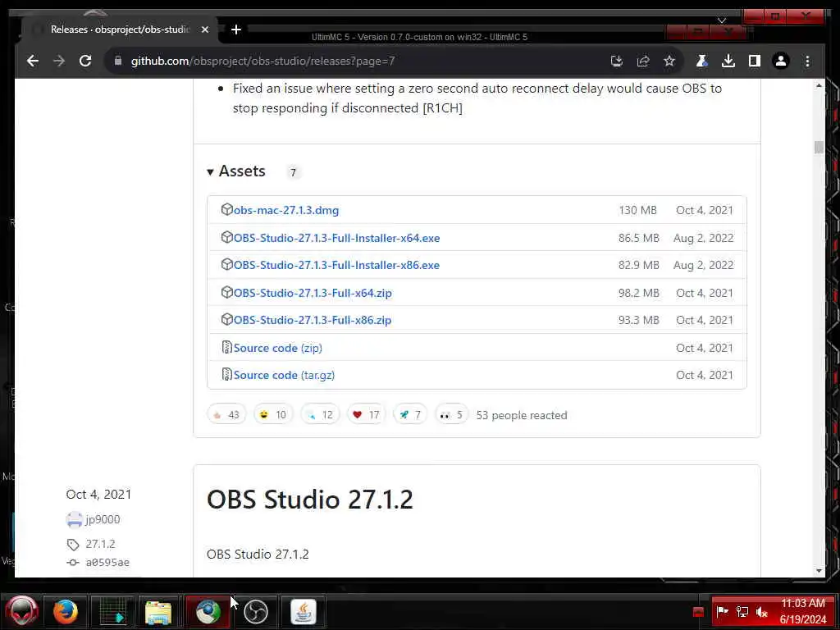Viewport: 840px width, 630px height.
Task: Click the Chrome taskbar icon
Action: click(x=208, y=612)
